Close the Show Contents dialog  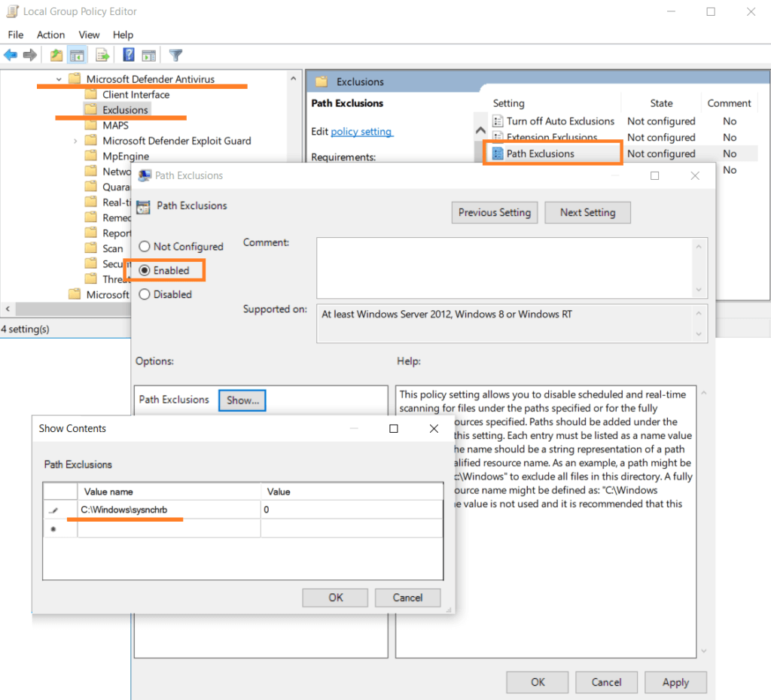click(x=434, y=428)
